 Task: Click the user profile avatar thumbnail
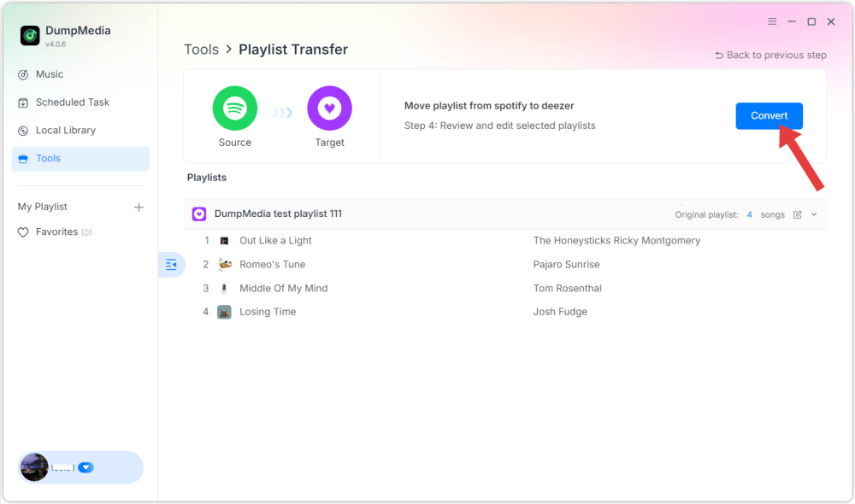pos(34,467)
